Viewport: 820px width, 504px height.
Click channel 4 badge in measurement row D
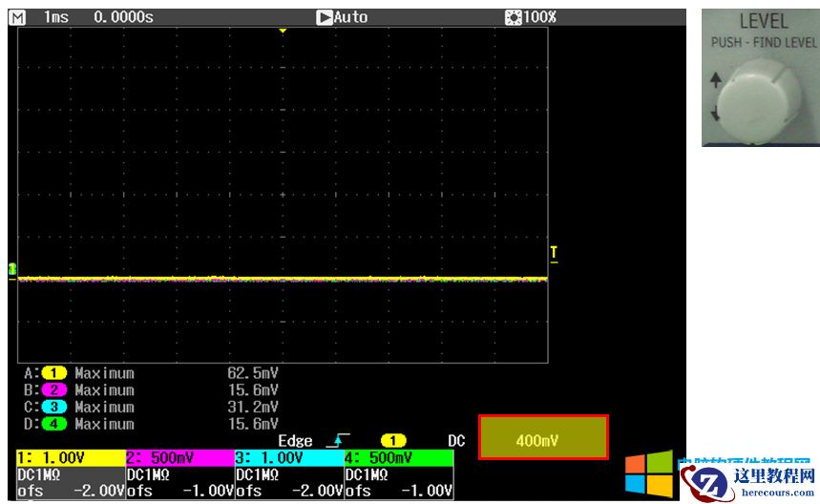(55, 424)
